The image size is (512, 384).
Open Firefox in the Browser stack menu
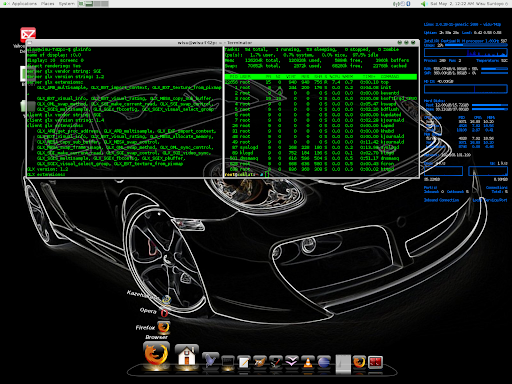163,327
